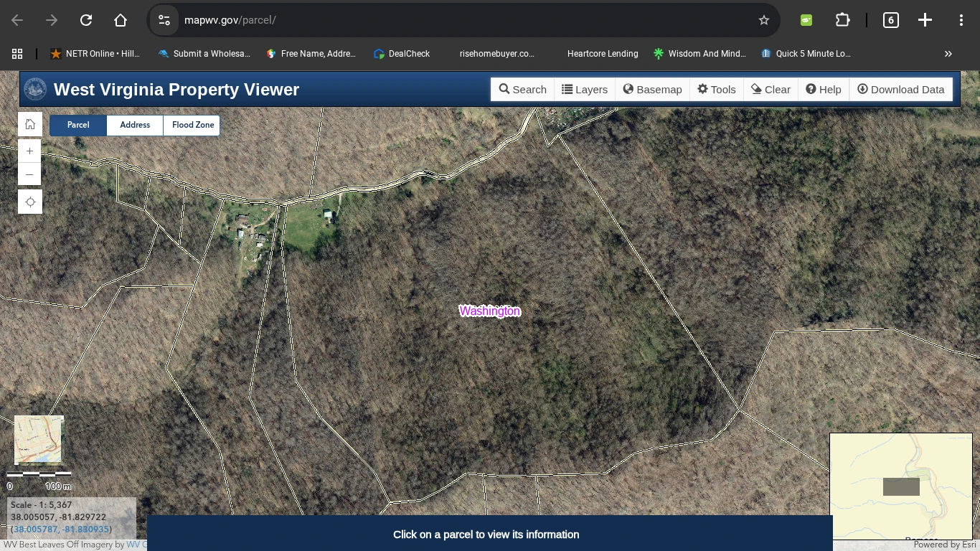Zoom in using the plus control
The image size is (980, 551).
tap(29, 151)
